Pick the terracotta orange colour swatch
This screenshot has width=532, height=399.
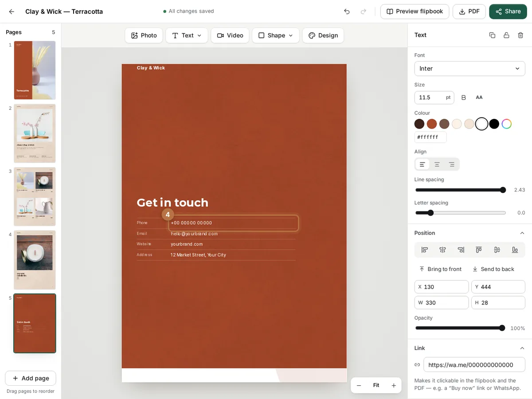coord(432,124)
